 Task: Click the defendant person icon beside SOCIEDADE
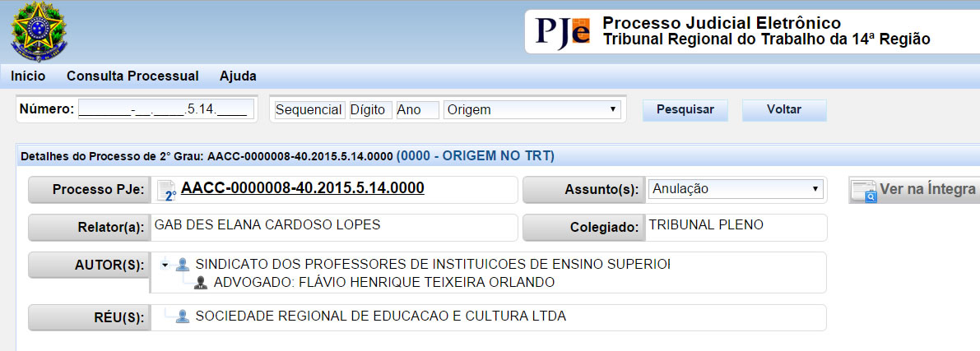(183, 316)
